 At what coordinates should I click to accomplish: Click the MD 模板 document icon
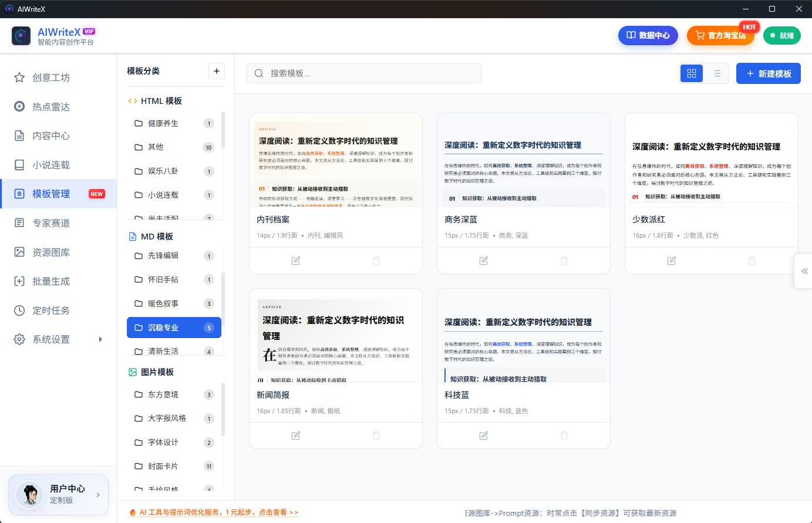[133, 237]
